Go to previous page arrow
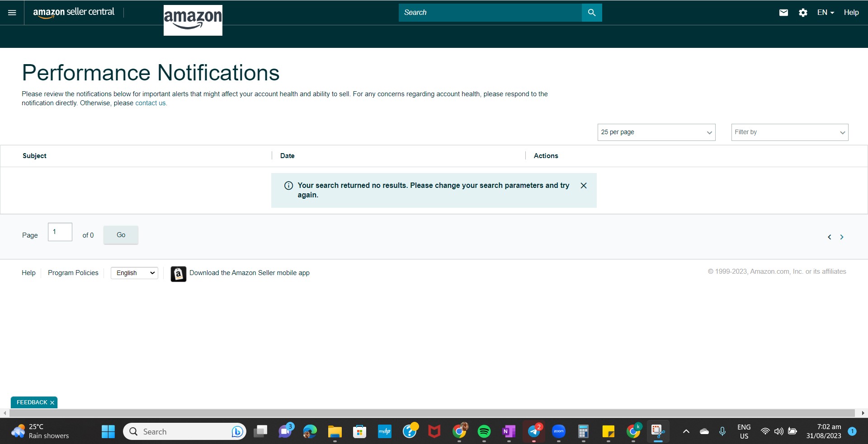868x444 pixels. 830,237
